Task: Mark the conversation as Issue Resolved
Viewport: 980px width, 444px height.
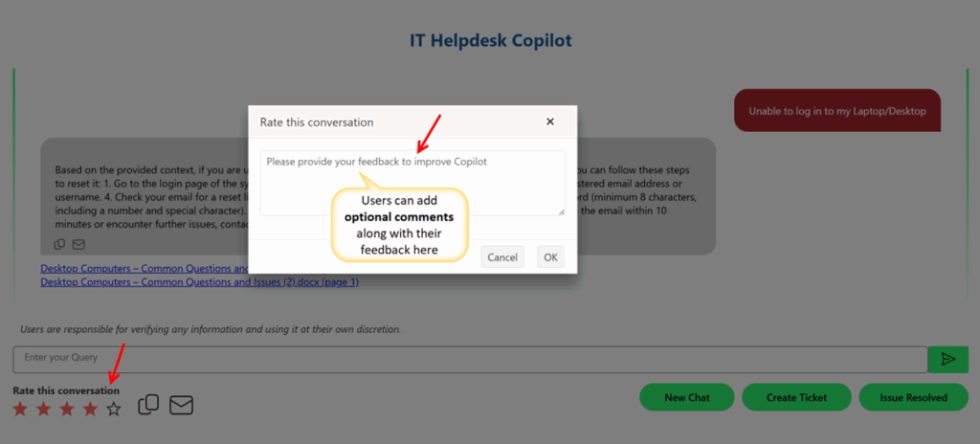Action: click(x=914, y=397)
